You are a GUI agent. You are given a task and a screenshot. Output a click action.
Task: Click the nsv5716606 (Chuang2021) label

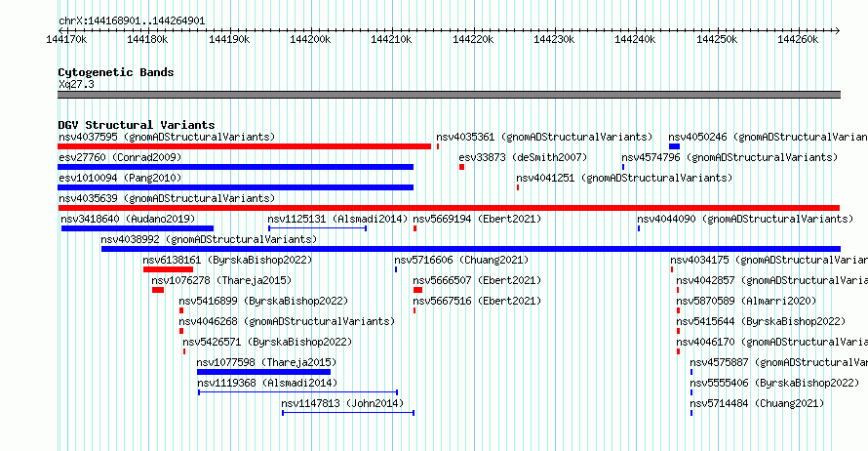click(461, 260)
